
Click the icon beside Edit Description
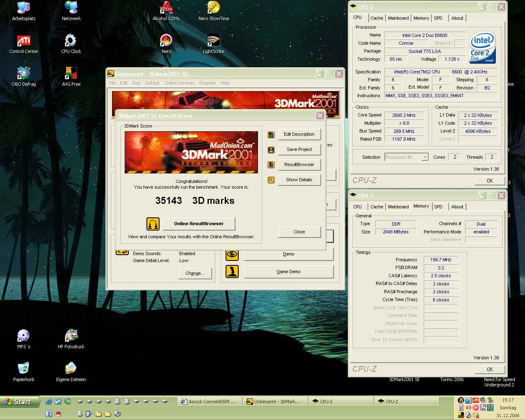271,135
